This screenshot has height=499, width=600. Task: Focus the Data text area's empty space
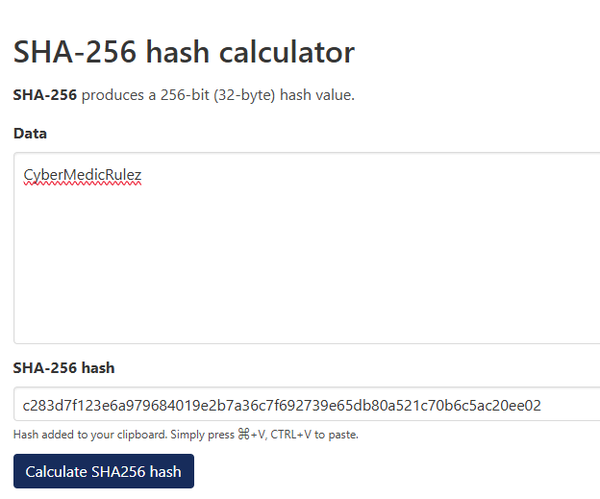[x=300, y=270]
